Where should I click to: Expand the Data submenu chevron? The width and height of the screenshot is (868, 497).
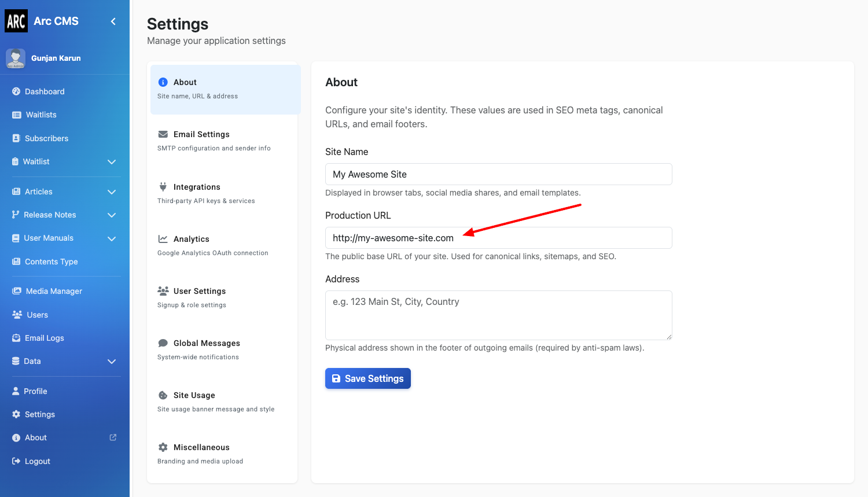pyautogui.click(x=112, y=362)
